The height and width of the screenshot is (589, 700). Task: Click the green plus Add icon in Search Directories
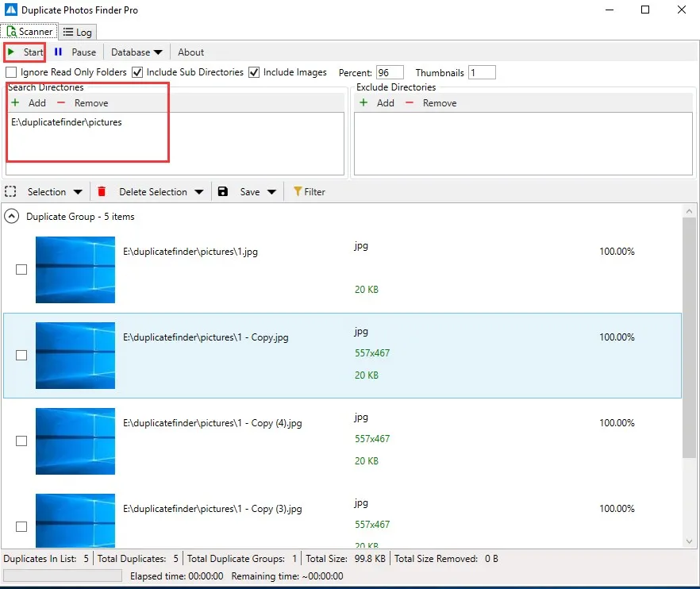tap(16, 103)
